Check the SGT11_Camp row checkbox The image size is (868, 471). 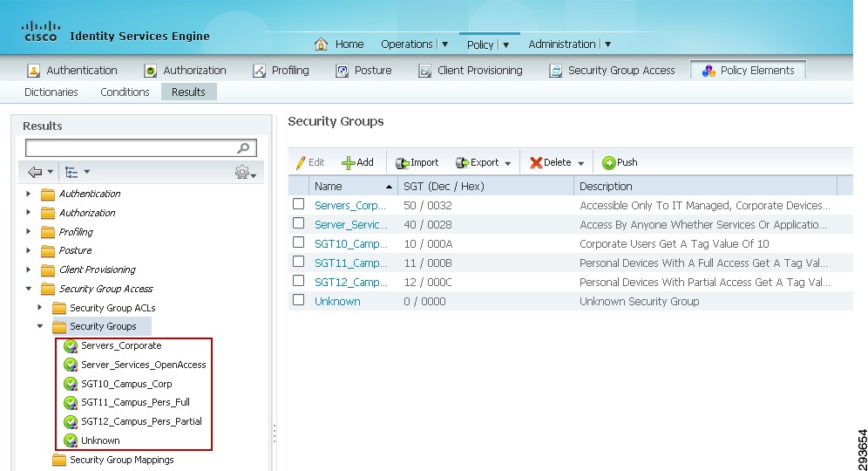298,262
